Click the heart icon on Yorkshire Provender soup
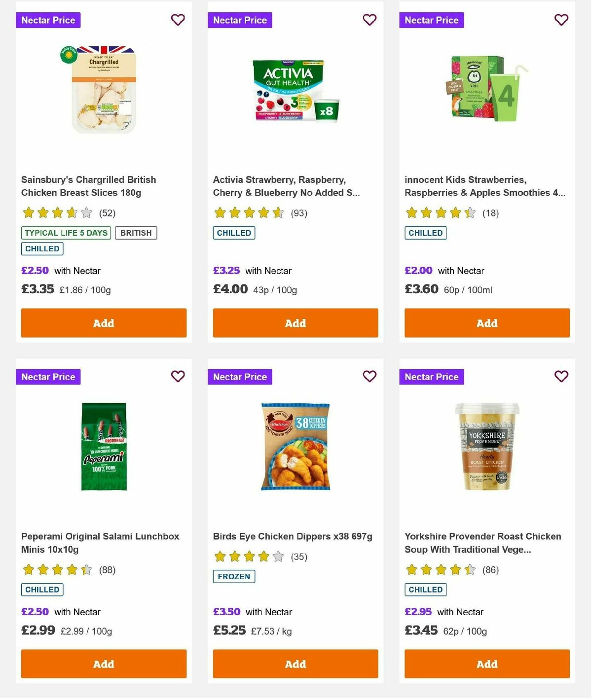592x700 pixels. pos(561,376)
